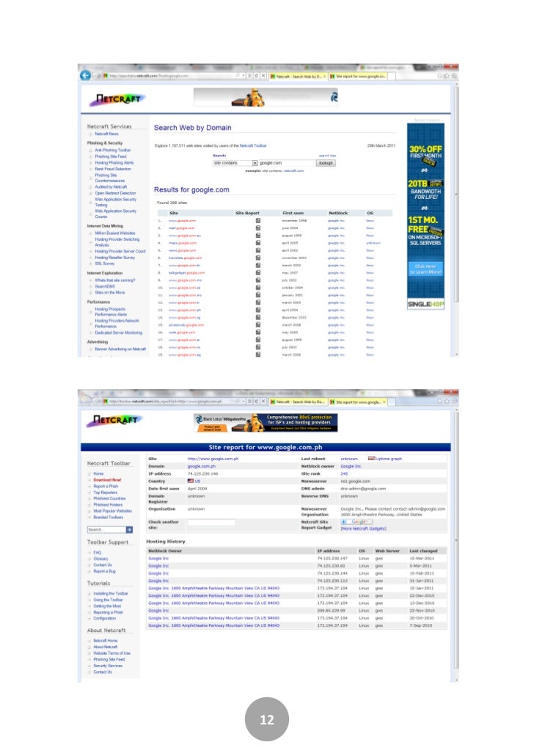Expand the address bar dropdown in the Search Web by Domain window

244,76
